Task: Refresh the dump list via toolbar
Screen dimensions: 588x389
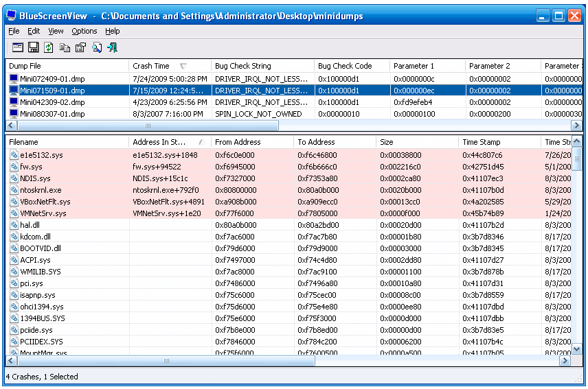Action: [48, 47]
